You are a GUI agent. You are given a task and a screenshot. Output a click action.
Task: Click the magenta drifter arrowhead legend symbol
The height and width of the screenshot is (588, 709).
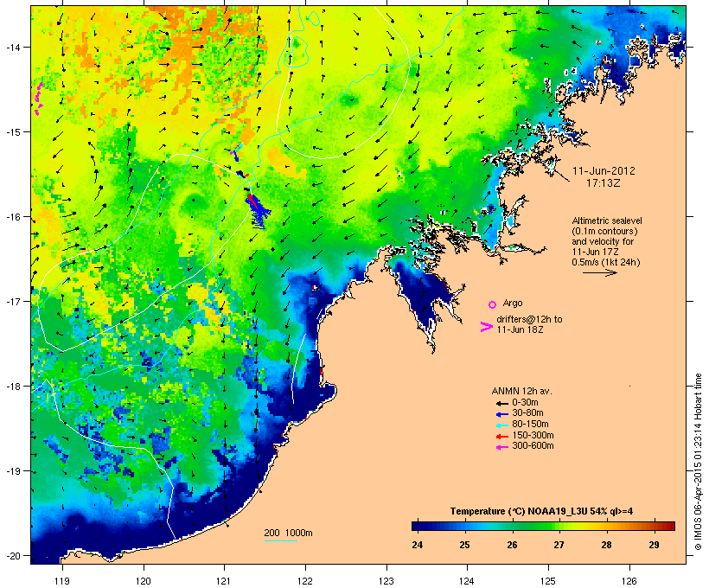point(486,327)
